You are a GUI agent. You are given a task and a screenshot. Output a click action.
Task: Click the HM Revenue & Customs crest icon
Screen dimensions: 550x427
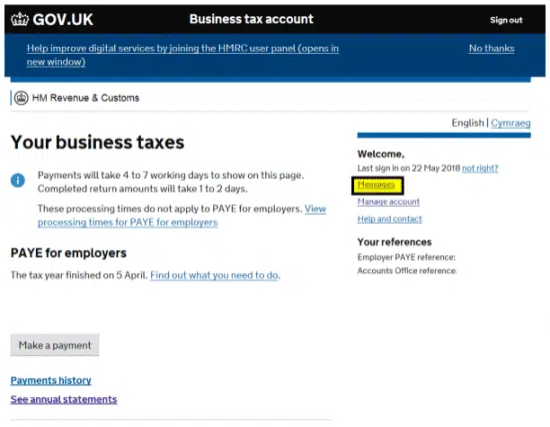point(21,98)
